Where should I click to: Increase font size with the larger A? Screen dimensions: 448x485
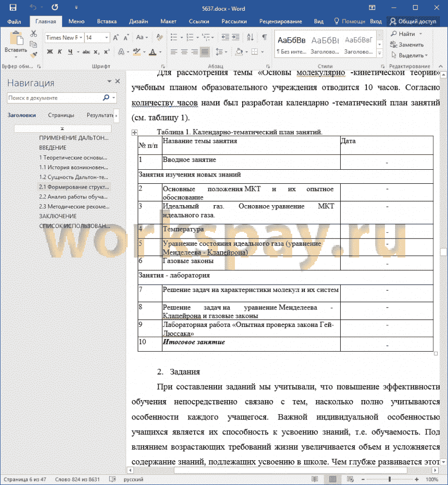pos(116,38)
